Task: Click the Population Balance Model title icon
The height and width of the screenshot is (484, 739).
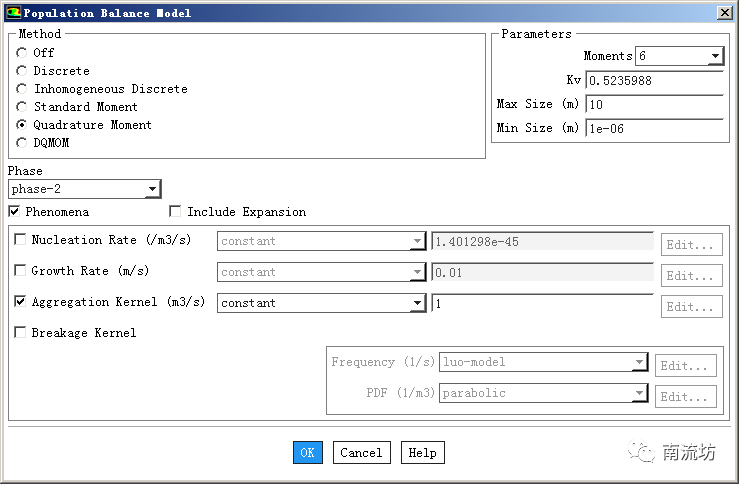Action: [x=13, y=13]
